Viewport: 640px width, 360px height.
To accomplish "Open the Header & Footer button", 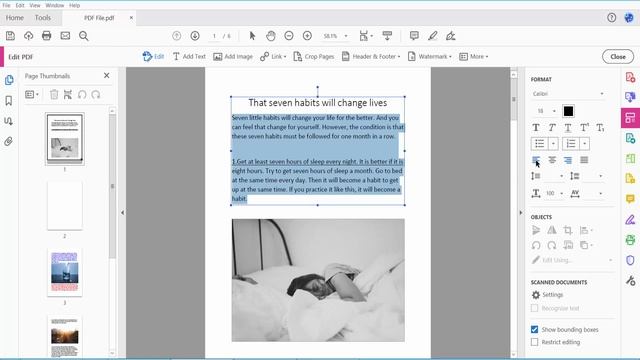I will (x=371, y=56).
